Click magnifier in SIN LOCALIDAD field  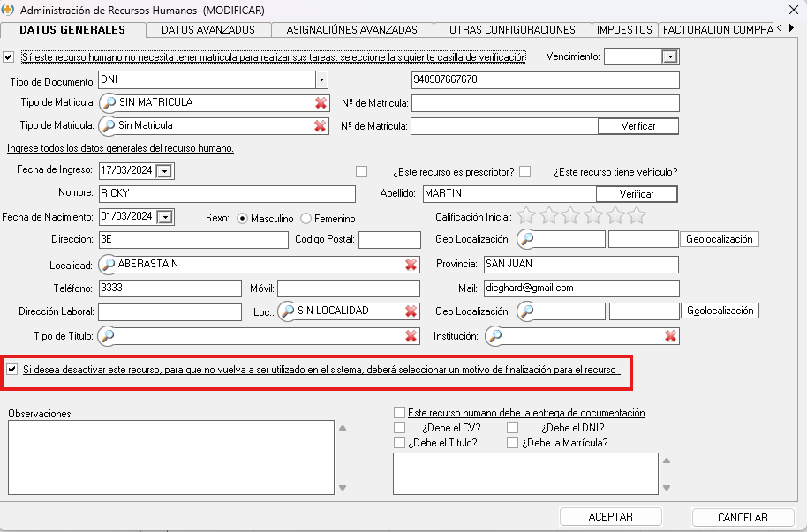coord(287,311)
